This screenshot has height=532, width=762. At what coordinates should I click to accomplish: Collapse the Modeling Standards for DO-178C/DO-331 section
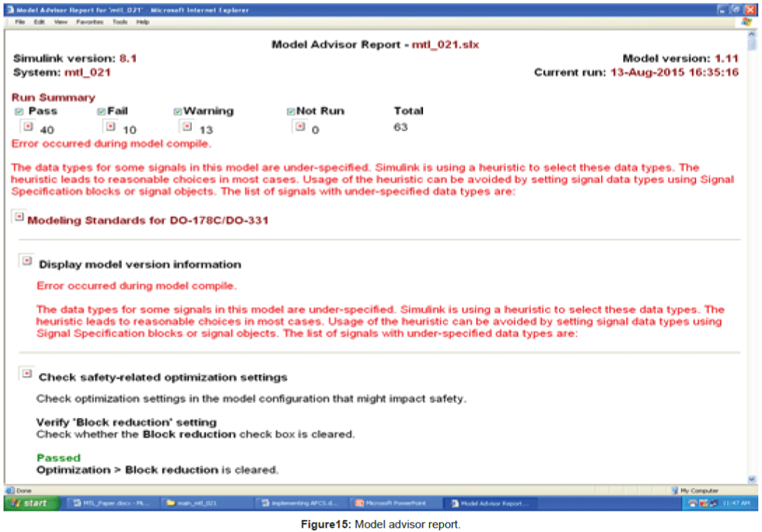(19, 217)
